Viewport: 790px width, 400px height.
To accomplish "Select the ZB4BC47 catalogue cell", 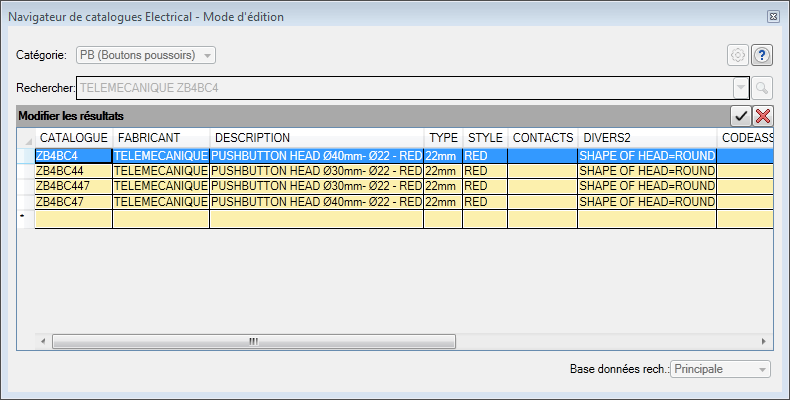I will [x=74, y=202].
